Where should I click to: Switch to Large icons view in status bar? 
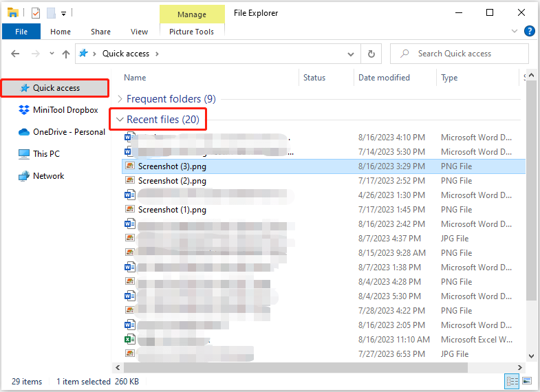click(527, 381)
